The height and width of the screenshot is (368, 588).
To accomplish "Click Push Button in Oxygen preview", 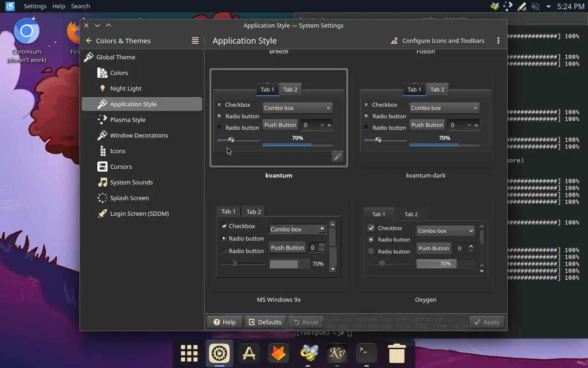I will [x=434, y=248].
